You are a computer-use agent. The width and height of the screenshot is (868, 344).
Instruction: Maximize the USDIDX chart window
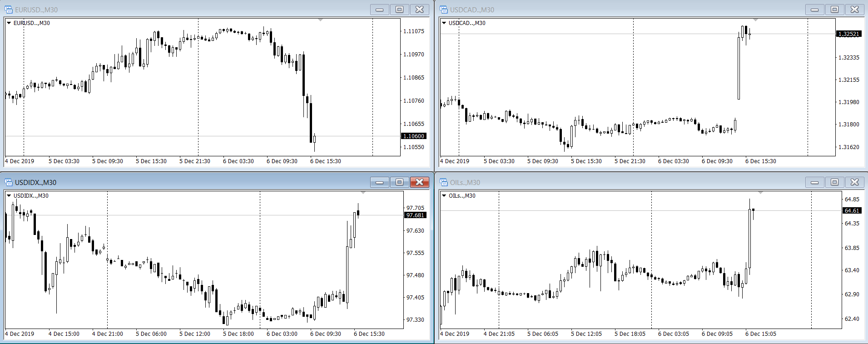tap(400, 182)
